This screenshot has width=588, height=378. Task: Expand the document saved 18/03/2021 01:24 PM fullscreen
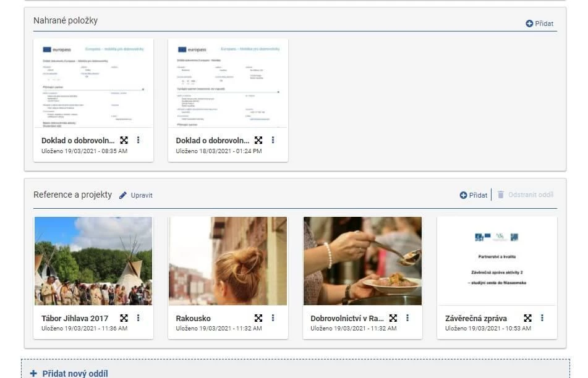[258, 140]
